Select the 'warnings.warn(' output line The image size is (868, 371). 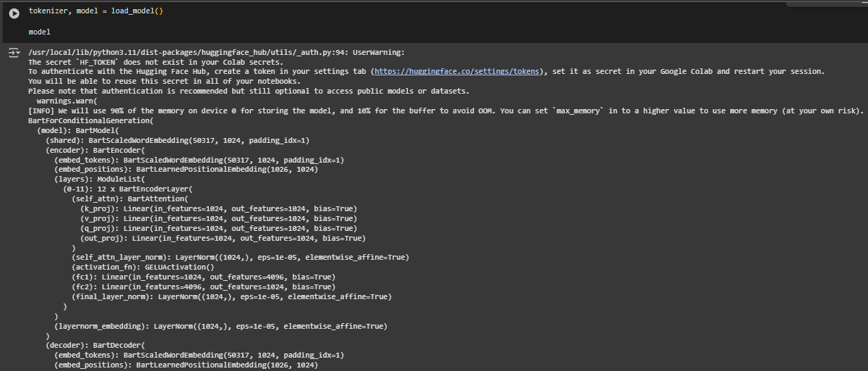(x=67, y=101)
